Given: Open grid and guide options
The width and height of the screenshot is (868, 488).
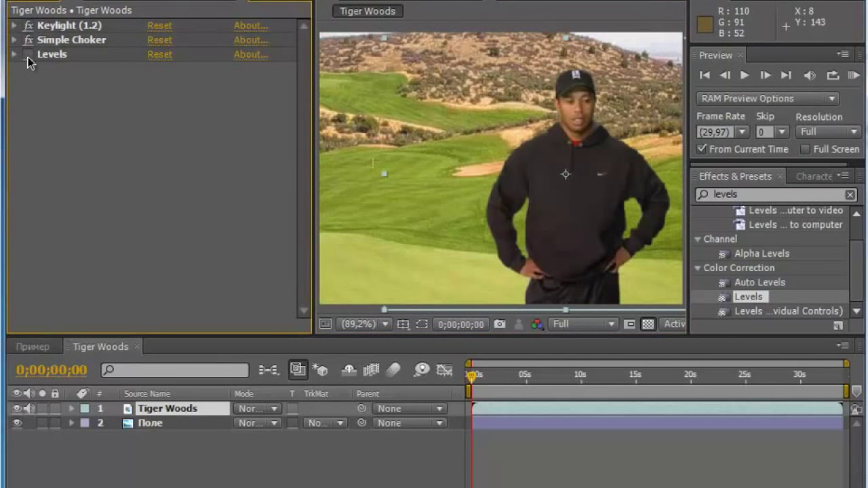Looking at the screenshot, I should click(x=403, y=324).
